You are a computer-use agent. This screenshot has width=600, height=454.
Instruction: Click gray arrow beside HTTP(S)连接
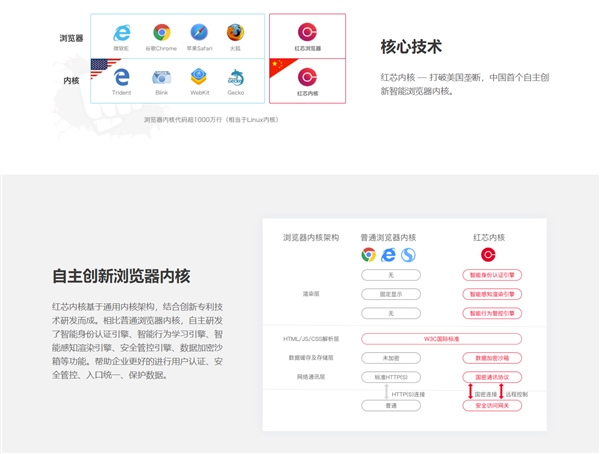(386, 392)
